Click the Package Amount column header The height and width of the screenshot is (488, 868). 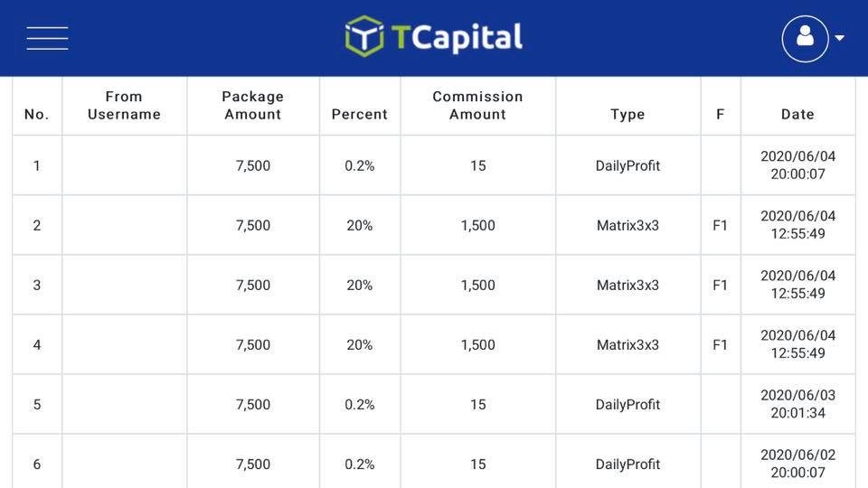[253, 106]
